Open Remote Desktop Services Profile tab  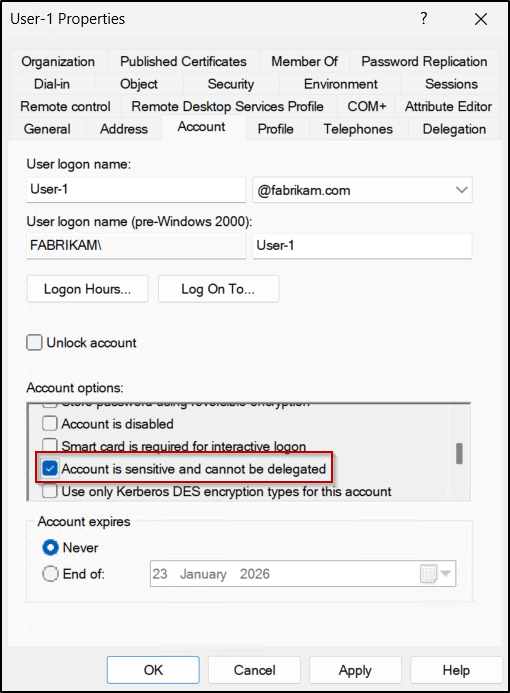point(228,107)
